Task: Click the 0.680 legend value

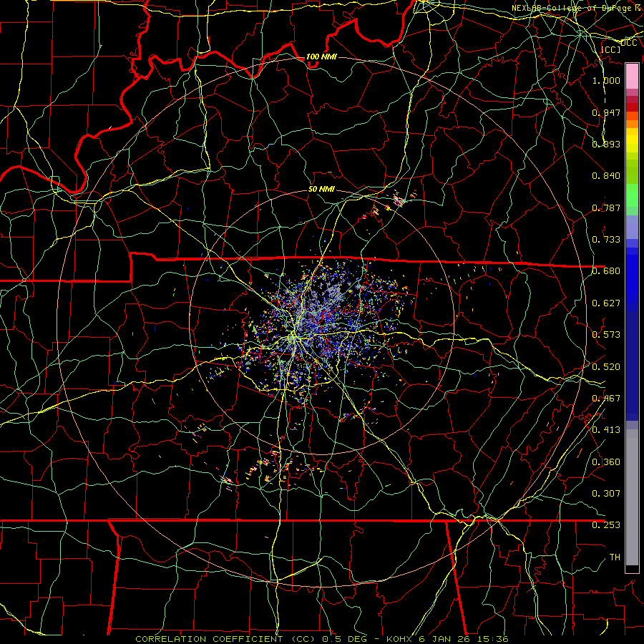Action: [x=606, y=271]
